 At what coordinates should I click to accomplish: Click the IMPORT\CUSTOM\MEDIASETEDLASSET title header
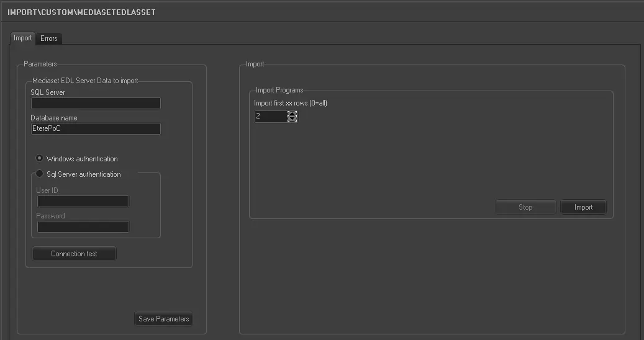(x=81, y=12)
